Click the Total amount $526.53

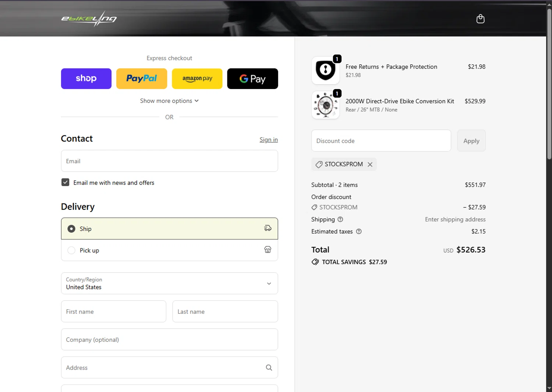(x=471, y=250)
